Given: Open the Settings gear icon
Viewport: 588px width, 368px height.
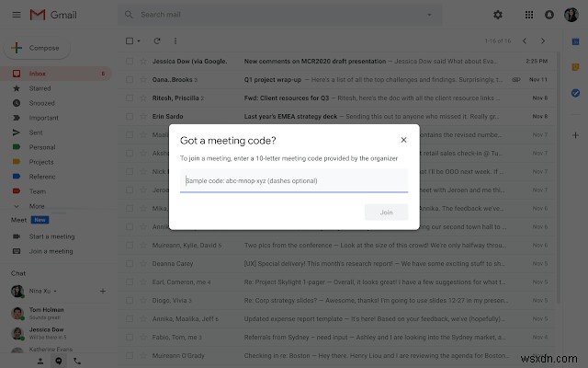Looking at the screenshot, I should 498,15.
